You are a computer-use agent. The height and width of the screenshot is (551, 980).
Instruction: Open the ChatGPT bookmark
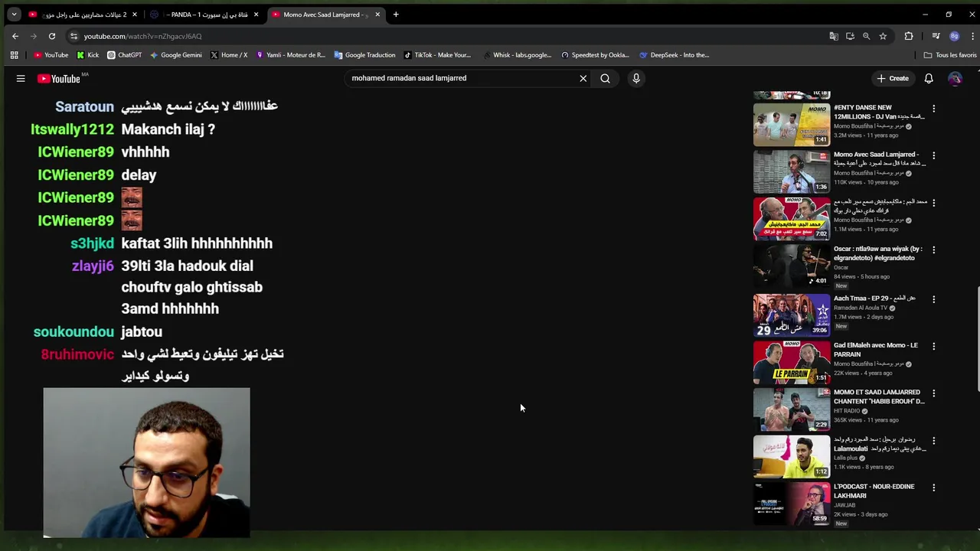click(x=125, y=55)
